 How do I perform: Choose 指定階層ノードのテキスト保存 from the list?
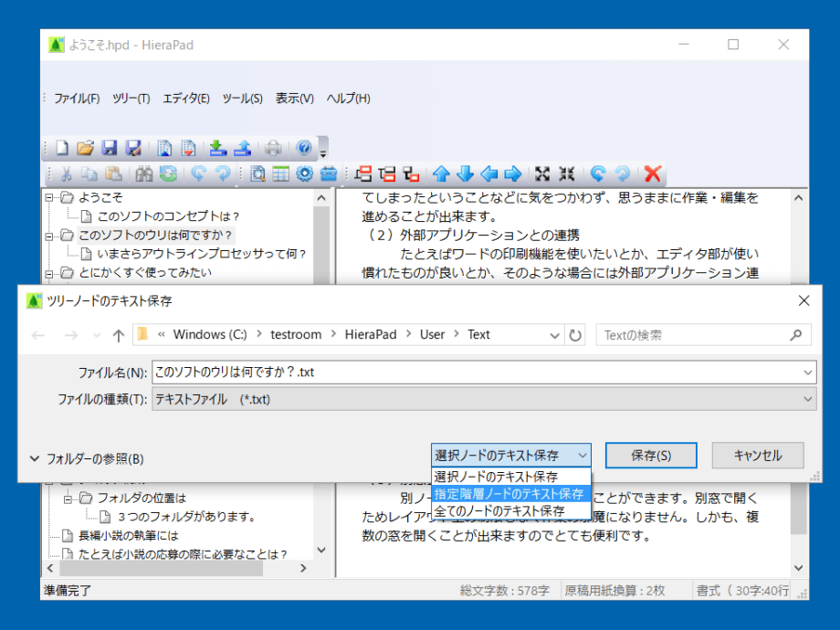[511, 494]
